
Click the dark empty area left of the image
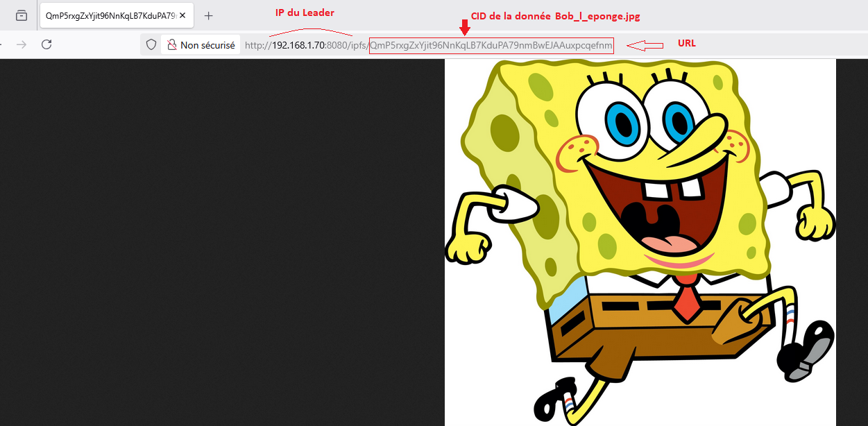(x=222, y=242)
